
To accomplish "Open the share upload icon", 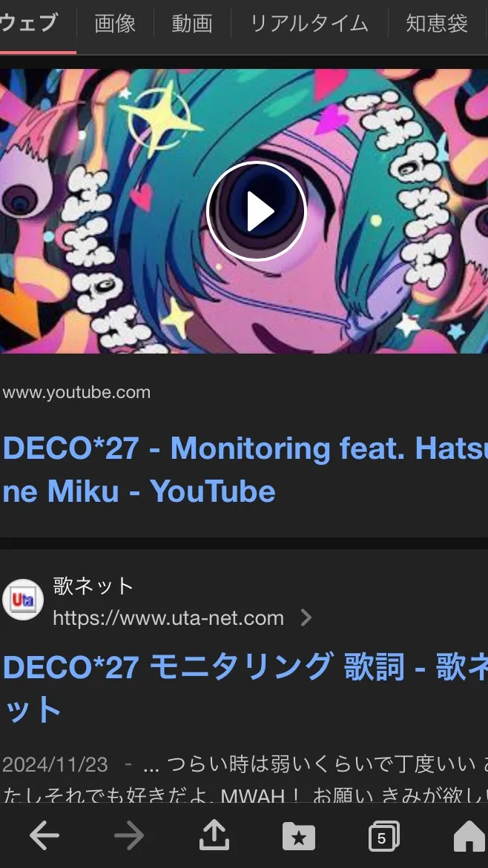I will [x=214, y=835].
